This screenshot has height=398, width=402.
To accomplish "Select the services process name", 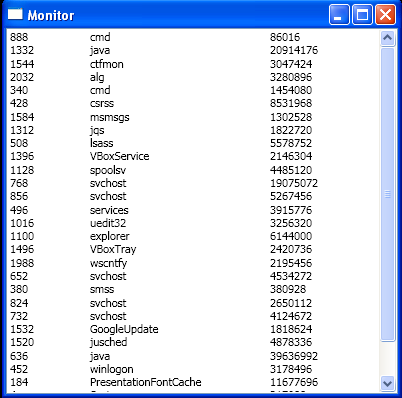I will (109, 210).
